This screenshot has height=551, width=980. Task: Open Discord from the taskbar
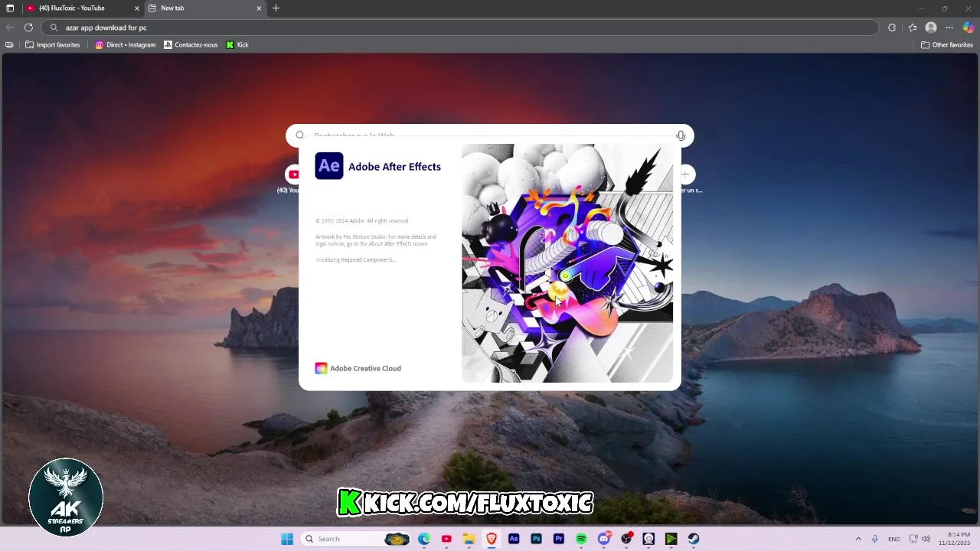tap(604, 539)
